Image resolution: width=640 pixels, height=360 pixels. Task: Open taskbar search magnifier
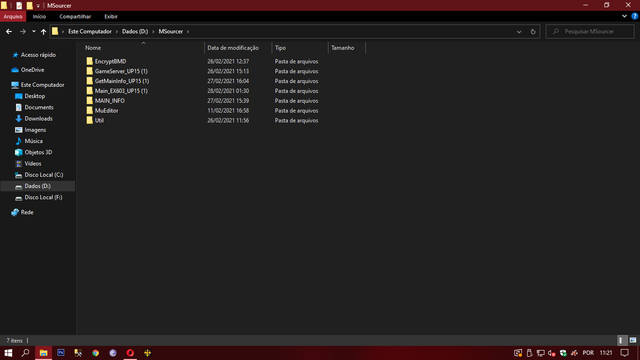pyautogui.click(x=25, y=353)
